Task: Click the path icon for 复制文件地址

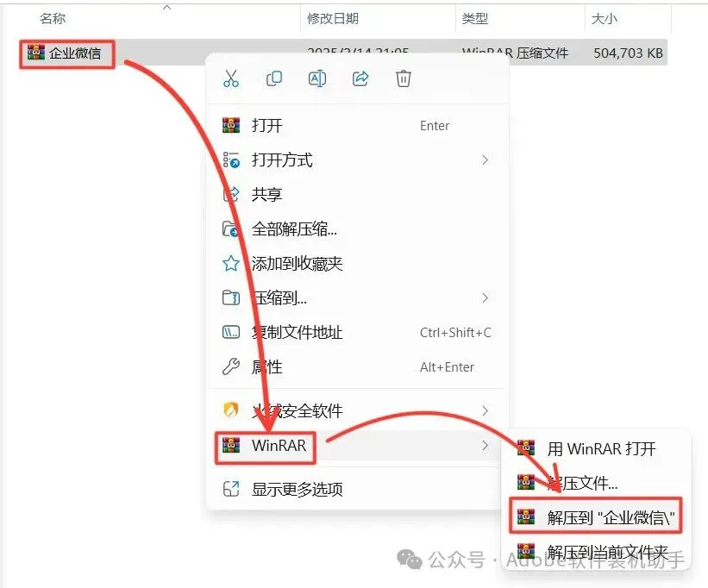Action: coord(231,333)
